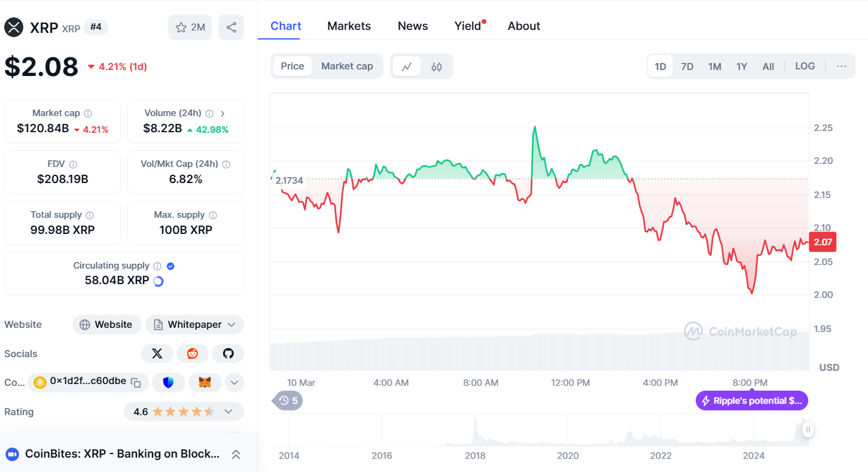This screenshot has width=868, height=472.
Task: Expand more contracts chevron
Action: click(x=233, y=382)
